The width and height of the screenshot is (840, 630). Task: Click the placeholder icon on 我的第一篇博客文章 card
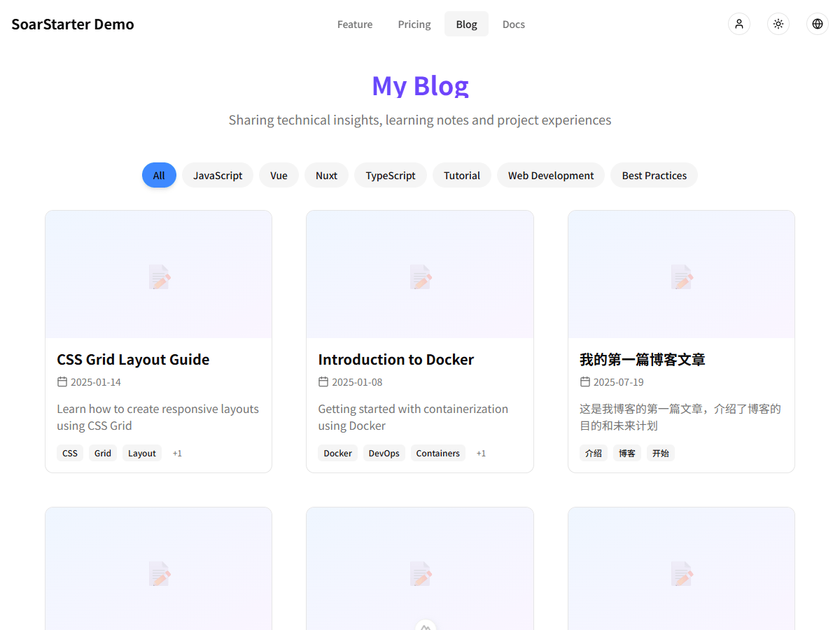click(681, 276)
